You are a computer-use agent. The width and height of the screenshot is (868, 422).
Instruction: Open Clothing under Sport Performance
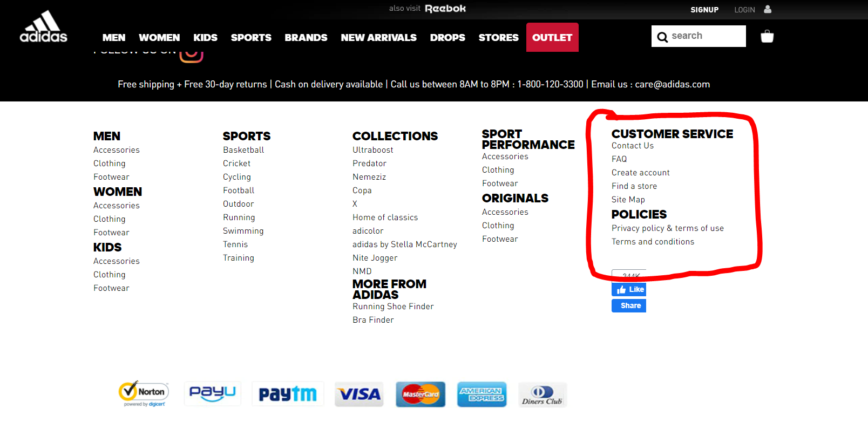click(x=498, y=170)
